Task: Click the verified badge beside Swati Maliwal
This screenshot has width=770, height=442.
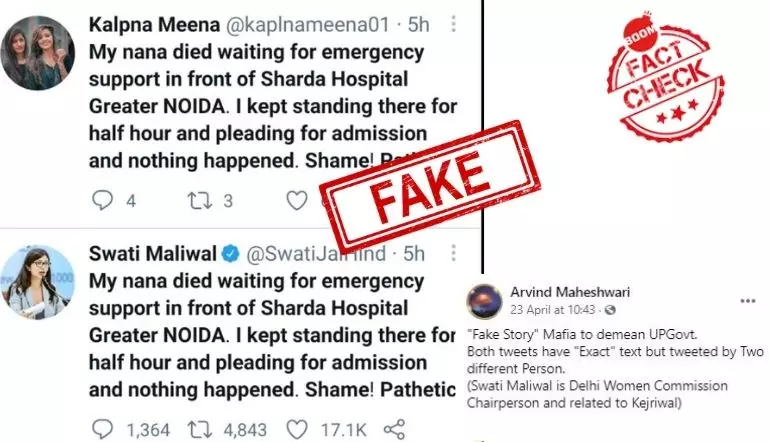Action: point(230,254)
